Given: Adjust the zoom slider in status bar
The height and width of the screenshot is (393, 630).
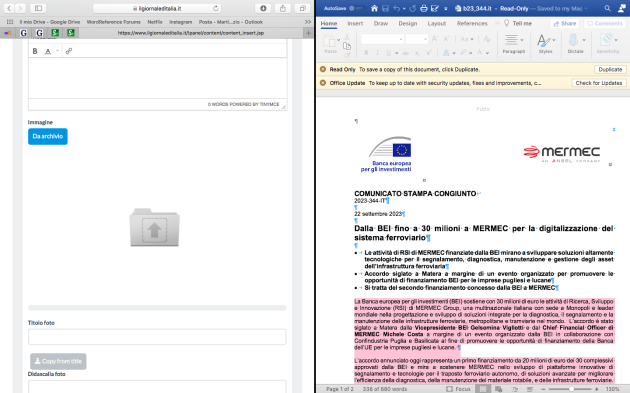Looking at the screenshot, I should (571, 389).
